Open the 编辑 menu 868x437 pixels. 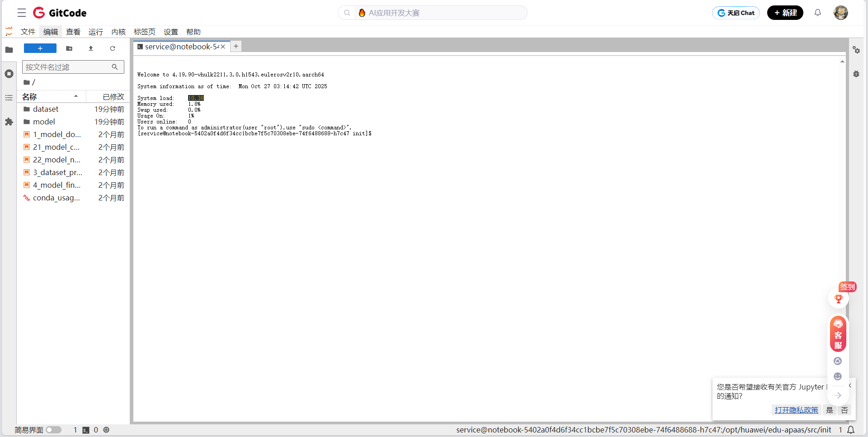(51, 32)
